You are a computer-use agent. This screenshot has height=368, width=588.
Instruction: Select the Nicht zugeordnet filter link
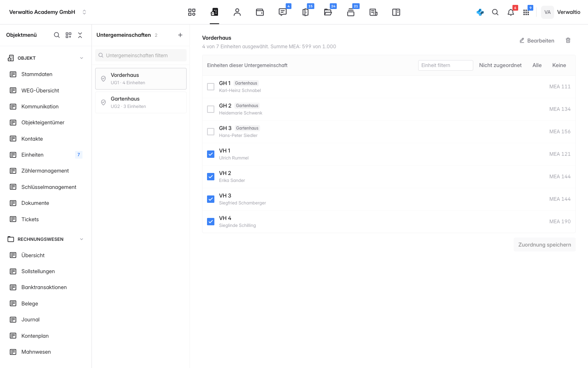(x=500, y=65)
